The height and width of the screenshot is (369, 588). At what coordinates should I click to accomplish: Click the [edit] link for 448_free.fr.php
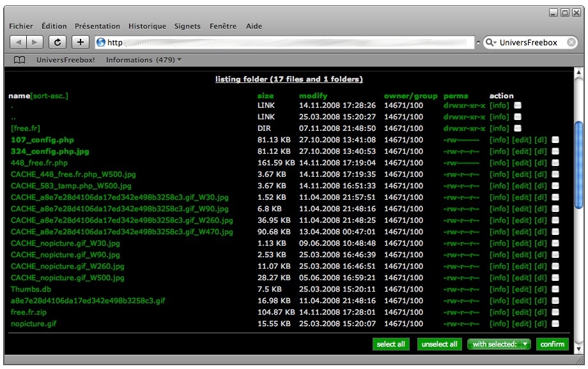(x=522, y=163)
